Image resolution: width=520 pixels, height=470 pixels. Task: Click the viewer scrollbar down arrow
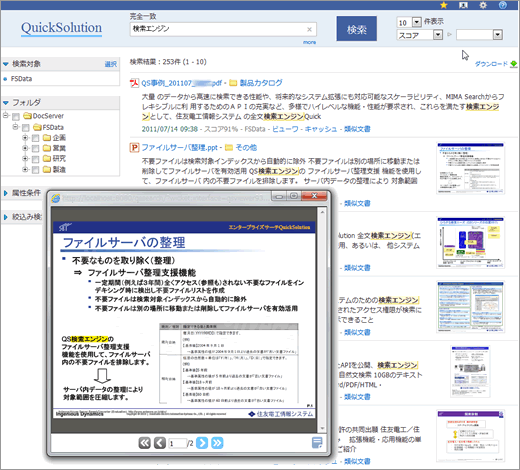pos(322,428)
